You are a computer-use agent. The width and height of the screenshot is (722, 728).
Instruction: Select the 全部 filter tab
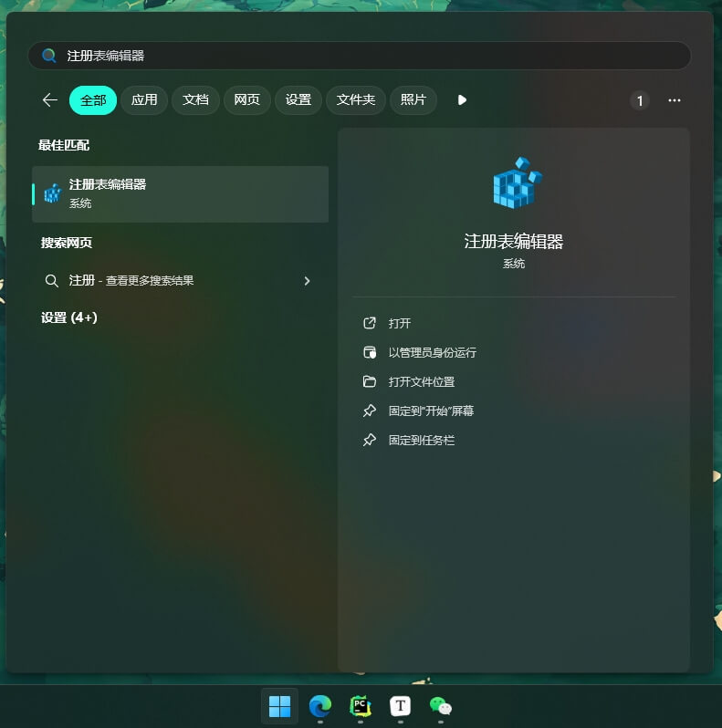point(93,99)
